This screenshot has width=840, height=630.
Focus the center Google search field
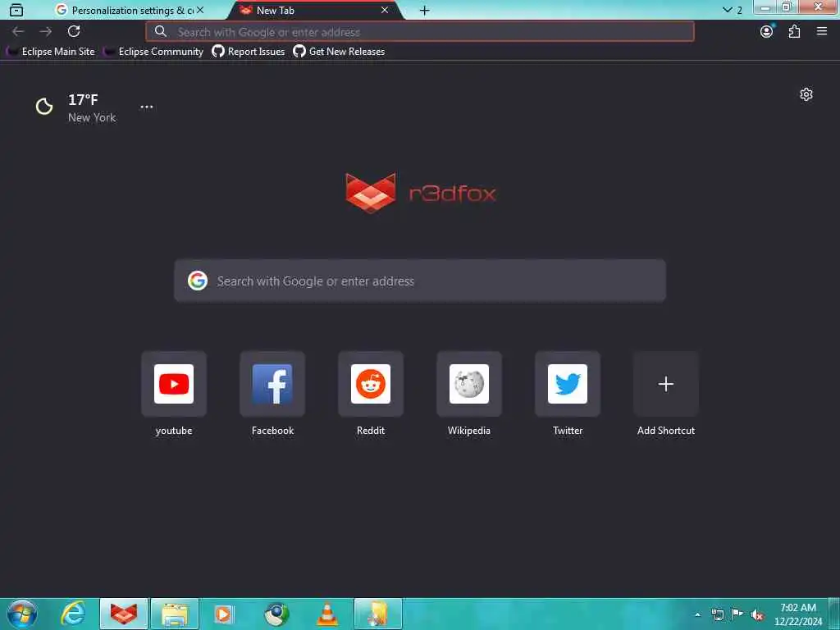point(420,281)
